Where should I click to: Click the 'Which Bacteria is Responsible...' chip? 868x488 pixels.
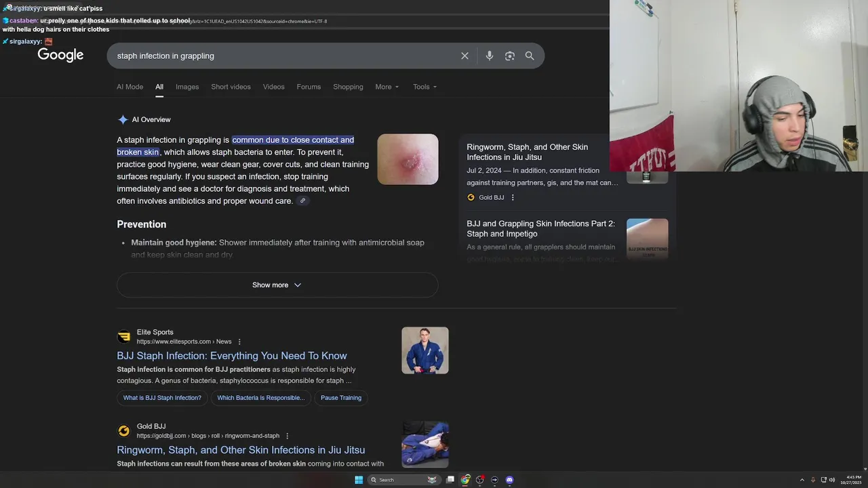tap(261, 398)
